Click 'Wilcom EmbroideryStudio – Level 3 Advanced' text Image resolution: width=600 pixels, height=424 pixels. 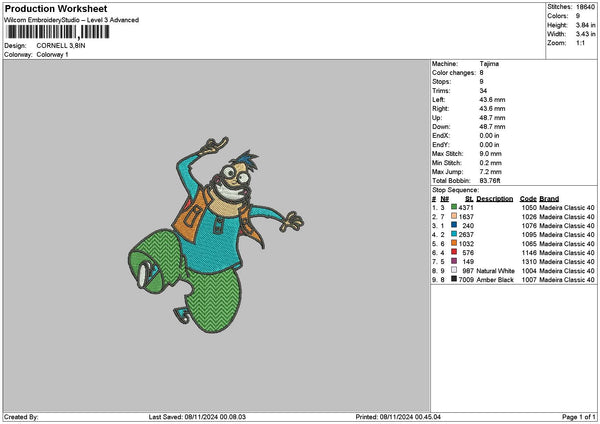click(x=72, y=20)
